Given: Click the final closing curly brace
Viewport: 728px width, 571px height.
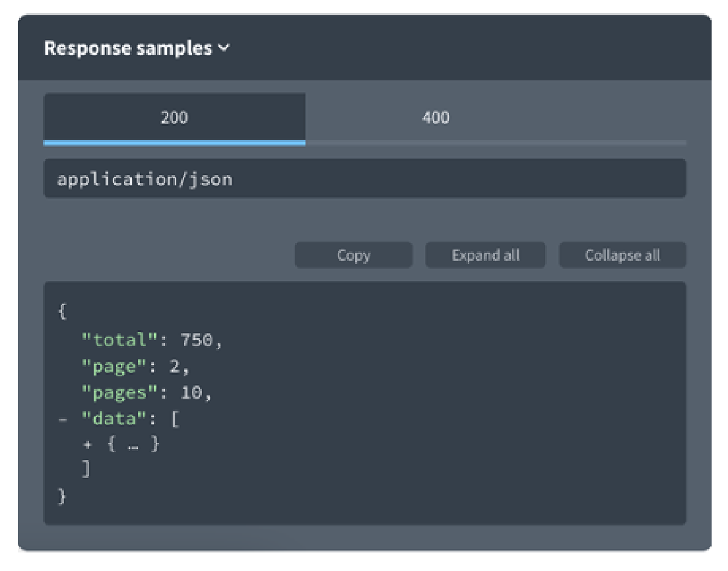Looking at the screenshot, I should tap(62, 496).
